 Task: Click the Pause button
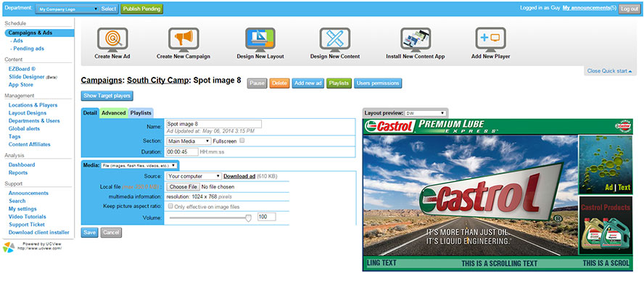coord(257,83)
